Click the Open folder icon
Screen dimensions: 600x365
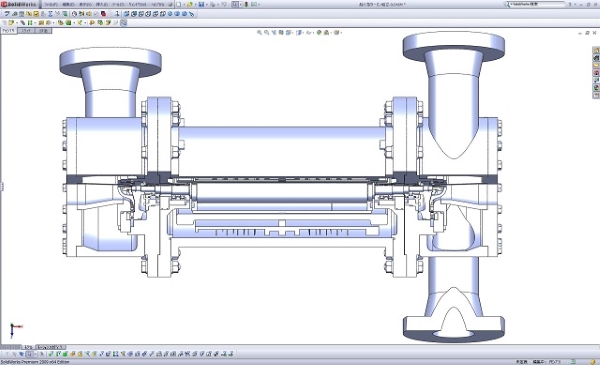[x=189, y=5]
